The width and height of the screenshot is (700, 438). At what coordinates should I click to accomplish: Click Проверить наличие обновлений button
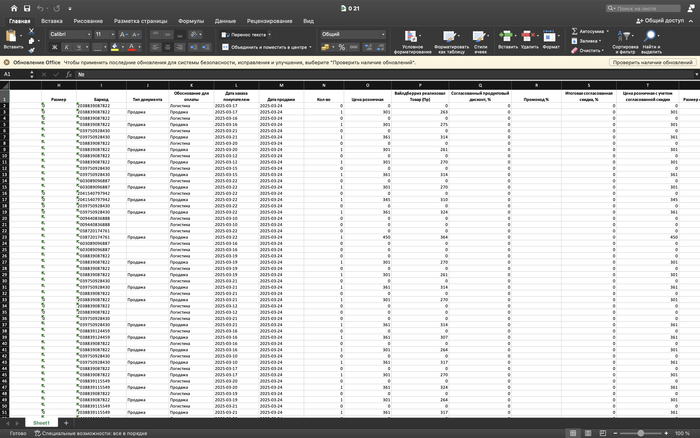(x=650, y=61)
